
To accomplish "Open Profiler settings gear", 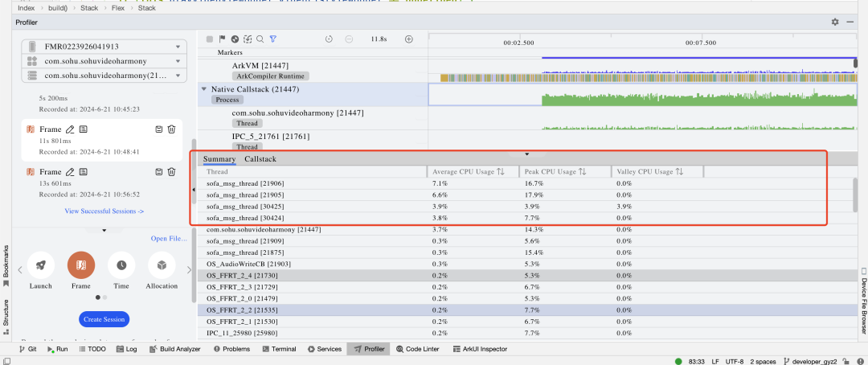I will [835, 23].
